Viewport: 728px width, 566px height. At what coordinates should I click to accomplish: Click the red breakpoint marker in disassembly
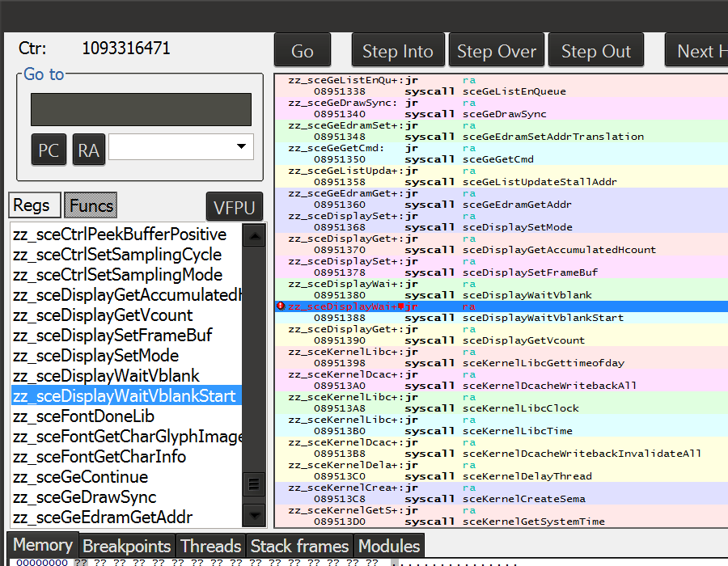pos(280,306)
